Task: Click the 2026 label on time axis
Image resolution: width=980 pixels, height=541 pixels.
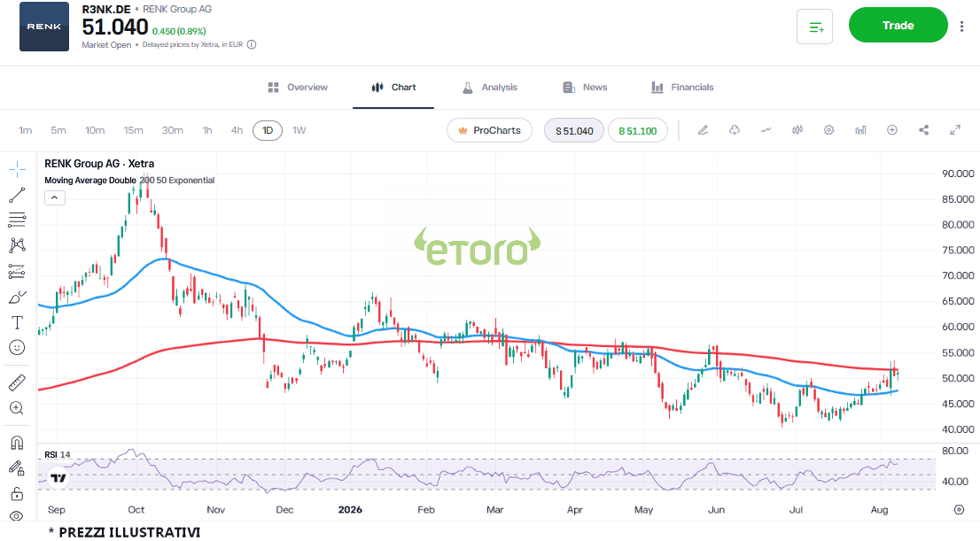Action: [350, 510]
